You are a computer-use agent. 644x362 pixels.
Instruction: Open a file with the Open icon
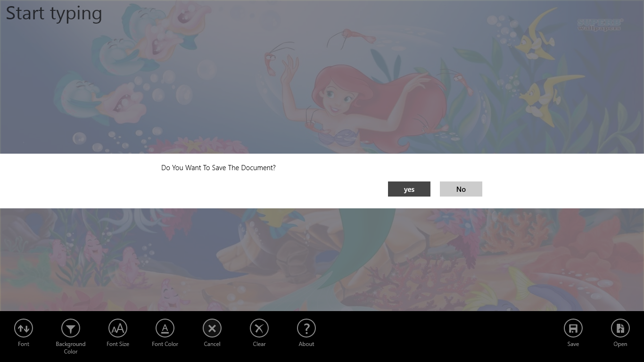pyautogui.click(x=620, y=329)
